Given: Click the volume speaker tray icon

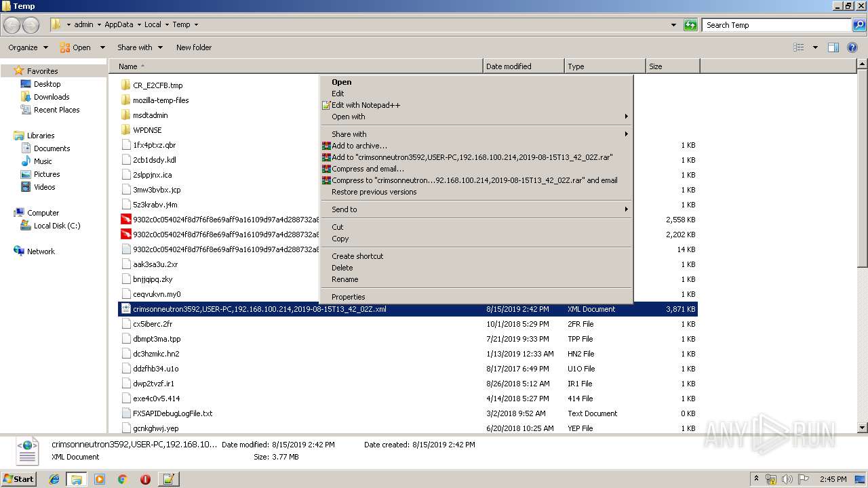Looking at the screenshot, I should point(787,479).
